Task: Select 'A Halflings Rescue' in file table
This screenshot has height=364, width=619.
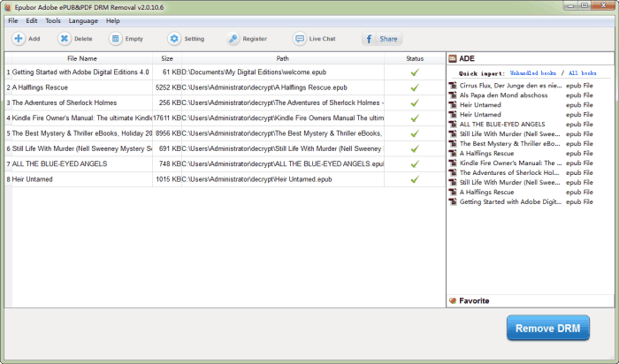Action: 225,87
